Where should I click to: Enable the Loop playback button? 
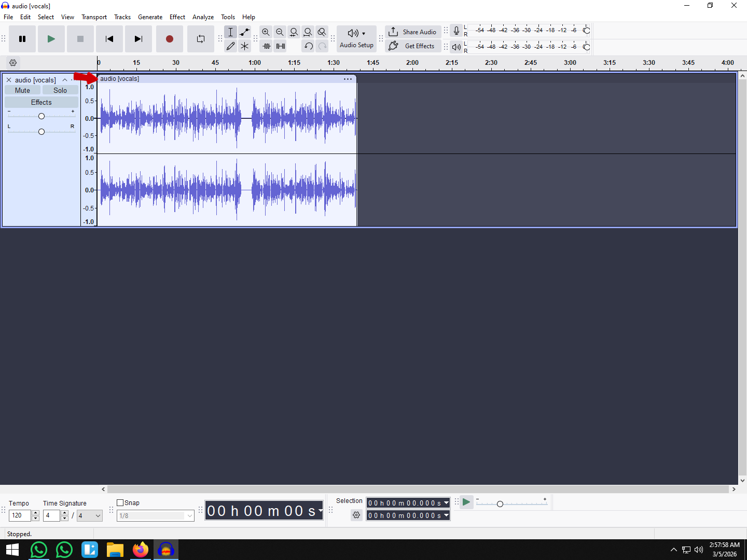coord(201,39)
